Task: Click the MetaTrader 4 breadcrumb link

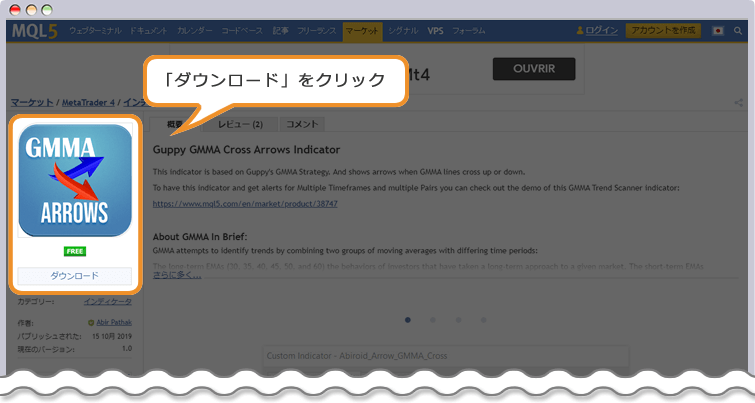Action: (x=88, y=103)
